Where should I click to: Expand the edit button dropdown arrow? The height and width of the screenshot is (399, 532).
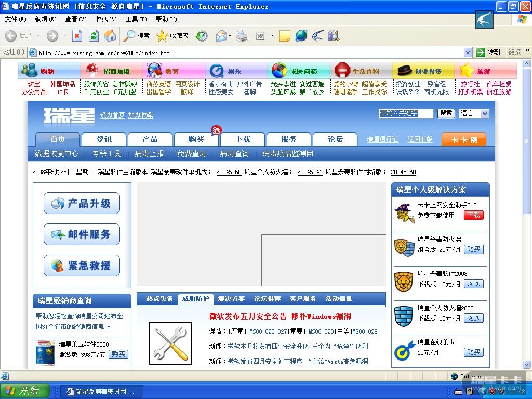(x=272, y=36)
